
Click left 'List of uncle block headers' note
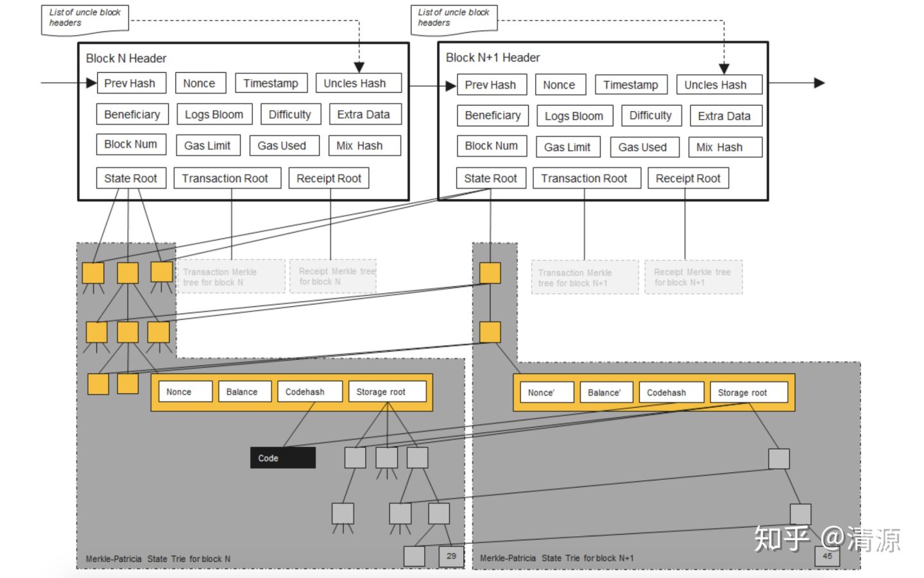(85, 19)
